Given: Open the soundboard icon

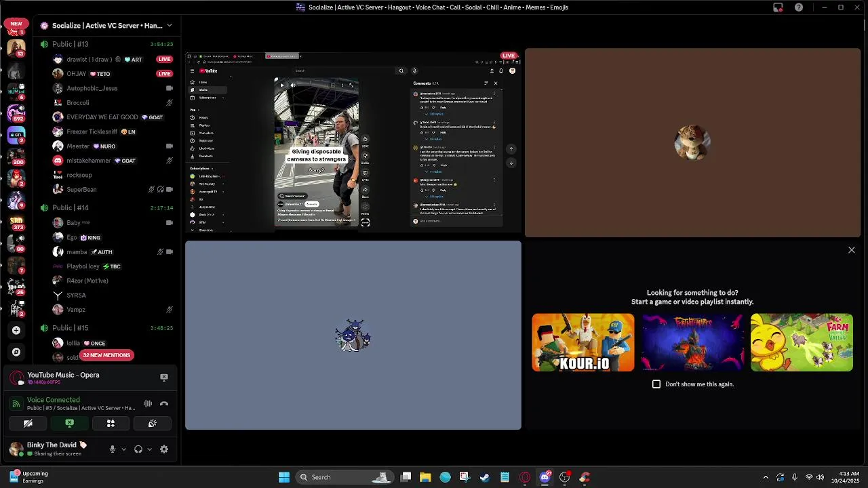Looking at the screenshot, I should (x=153, y=424).
